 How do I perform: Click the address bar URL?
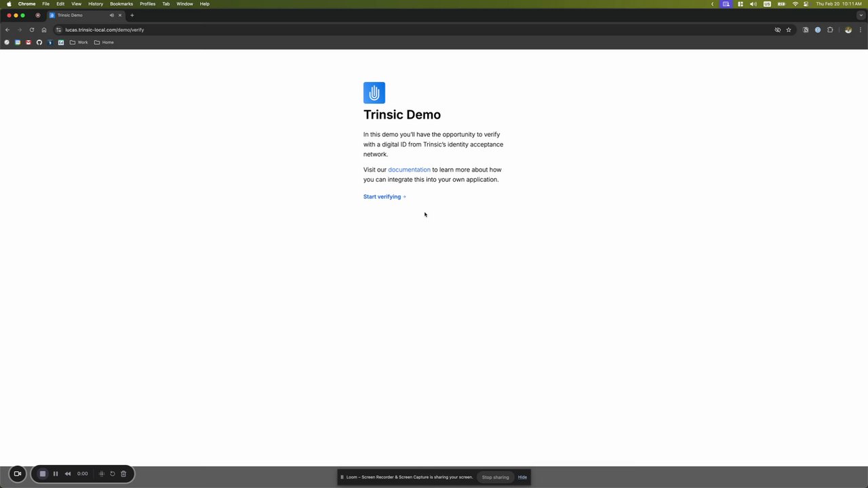point(104,30)
